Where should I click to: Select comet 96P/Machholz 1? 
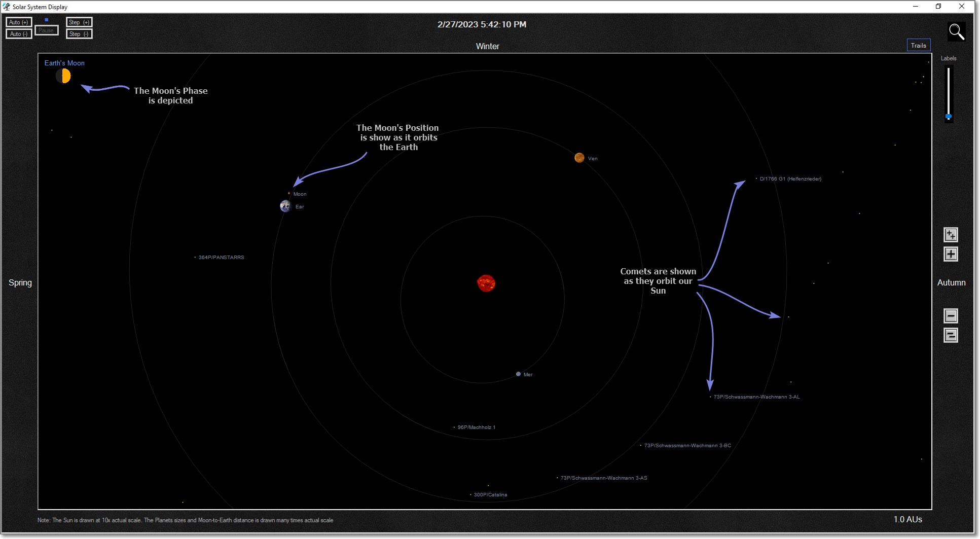click(475, 427)
